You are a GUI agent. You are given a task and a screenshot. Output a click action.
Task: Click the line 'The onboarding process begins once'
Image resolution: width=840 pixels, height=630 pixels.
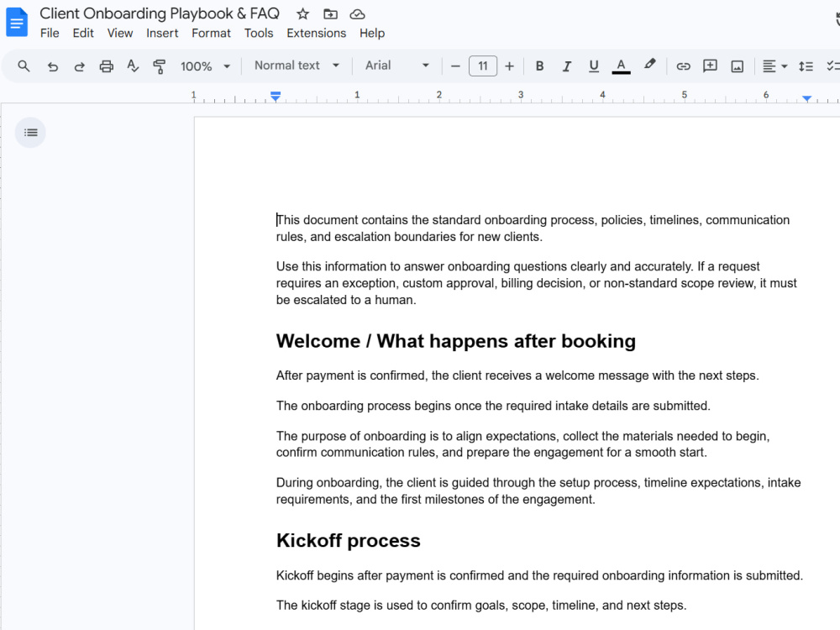click(493, 406)
